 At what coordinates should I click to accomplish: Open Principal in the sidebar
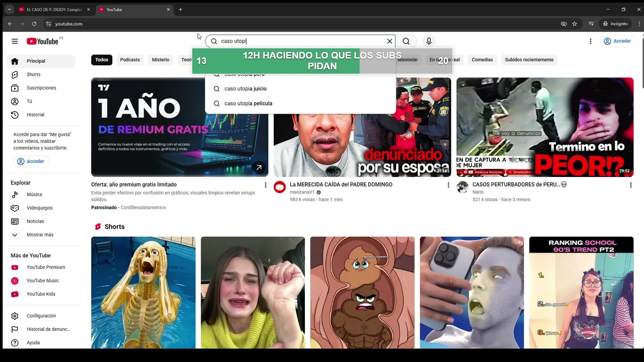tap(42, 61)
